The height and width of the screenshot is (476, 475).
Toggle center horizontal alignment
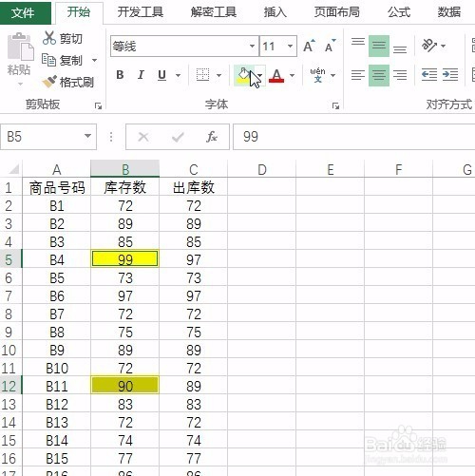(379, 75)
